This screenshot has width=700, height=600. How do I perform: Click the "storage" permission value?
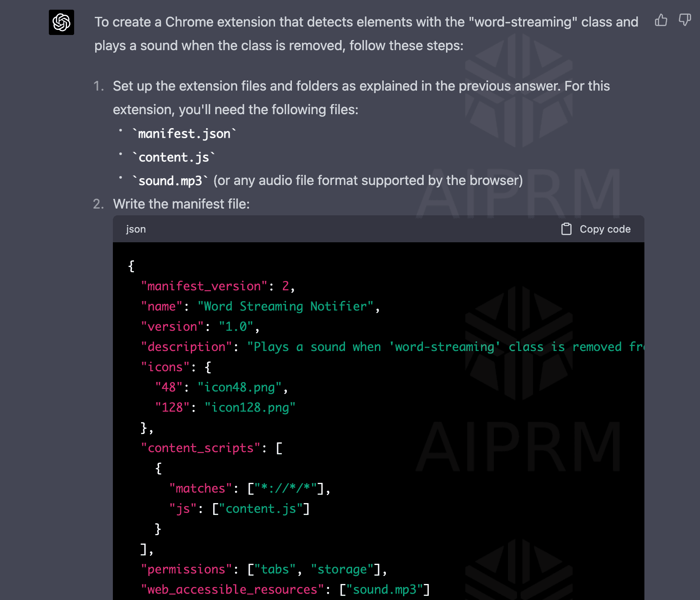(x=342, y=569)
